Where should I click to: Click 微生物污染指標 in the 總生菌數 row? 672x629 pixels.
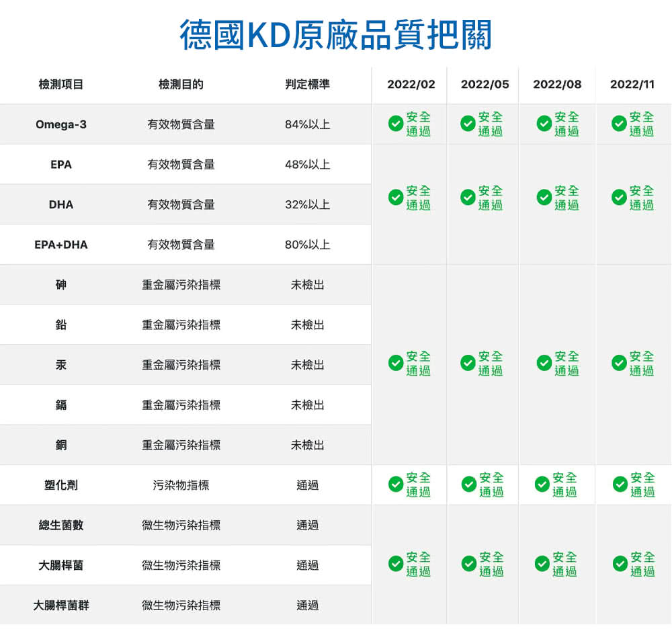click(x=181, y=526)
